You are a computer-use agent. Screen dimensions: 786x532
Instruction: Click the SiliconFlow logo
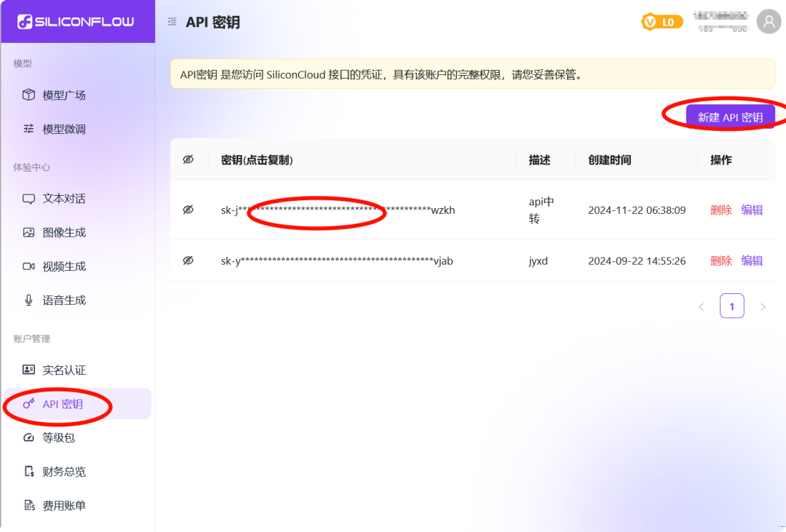(76, 22)
